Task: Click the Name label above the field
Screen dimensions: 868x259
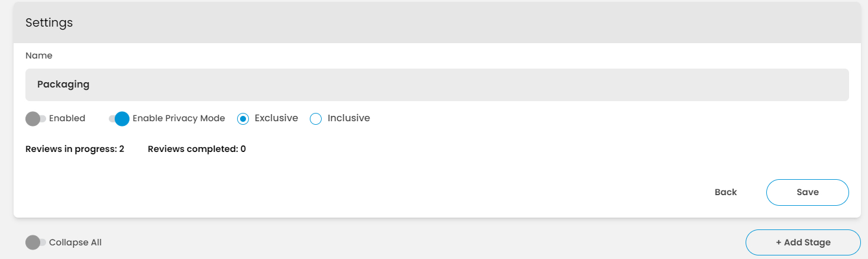Action: (x=39, y=56)
